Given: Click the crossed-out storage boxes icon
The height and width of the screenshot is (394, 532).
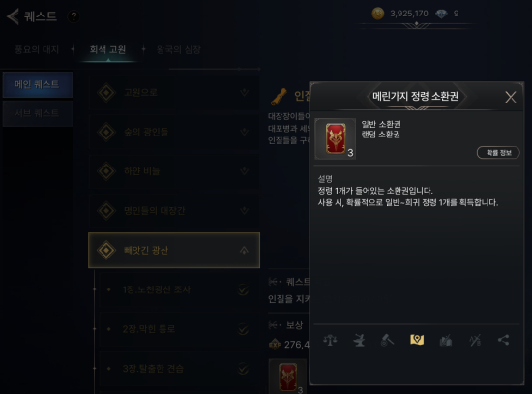Looking at the screenshot, I should 446,340.
